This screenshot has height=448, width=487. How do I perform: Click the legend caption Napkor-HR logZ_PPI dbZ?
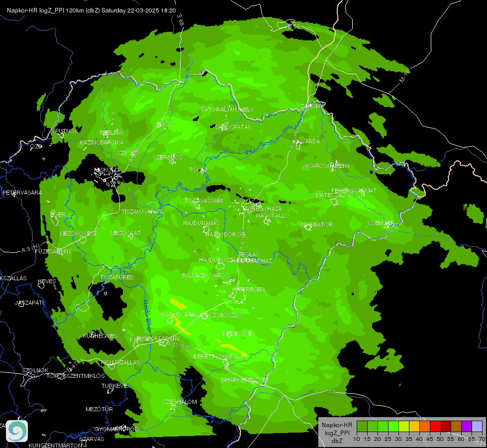tap(337, 433)
